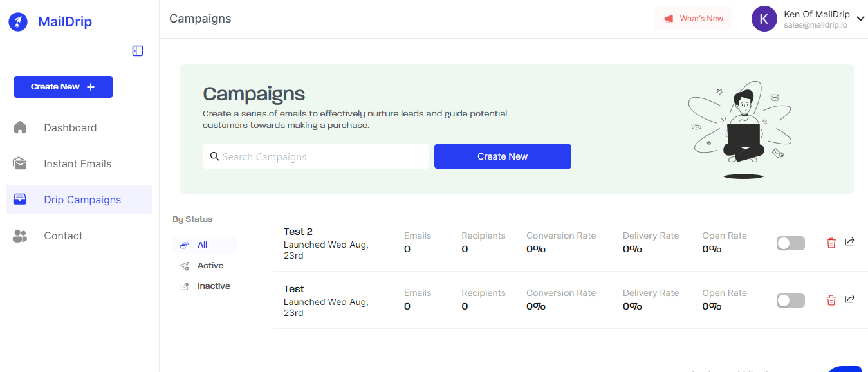This screenshot has height=372, width=868.
Task: Toggle the Test campaign on
Action: (791, 301)
